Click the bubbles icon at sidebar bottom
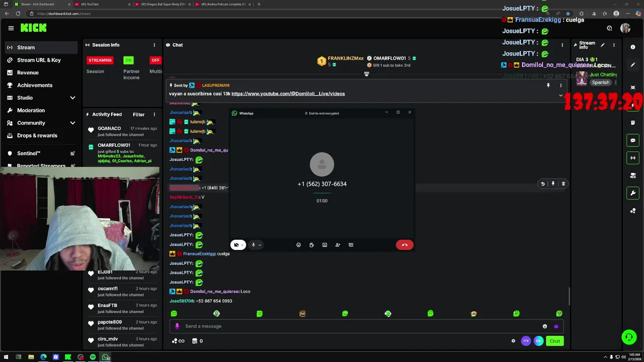 [x=633, y=211]
